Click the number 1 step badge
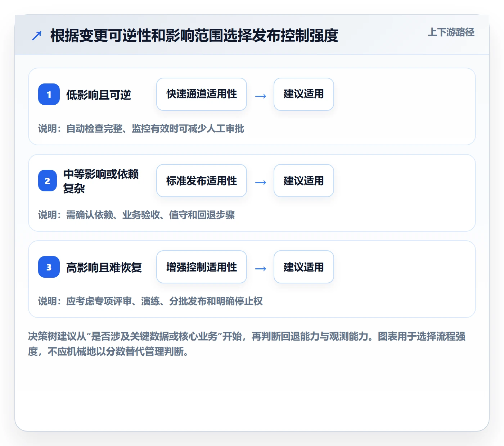 tap(49, 94)
